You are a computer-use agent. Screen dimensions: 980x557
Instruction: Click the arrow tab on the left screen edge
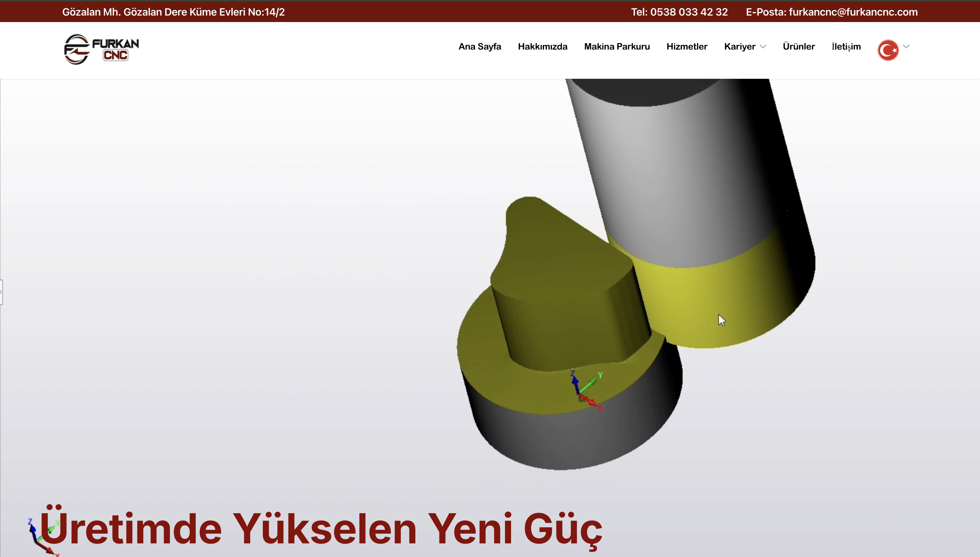2,292
